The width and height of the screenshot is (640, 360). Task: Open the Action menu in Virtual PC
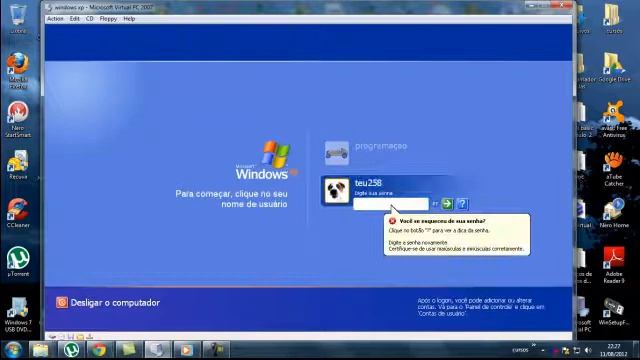tap(55, 19)
